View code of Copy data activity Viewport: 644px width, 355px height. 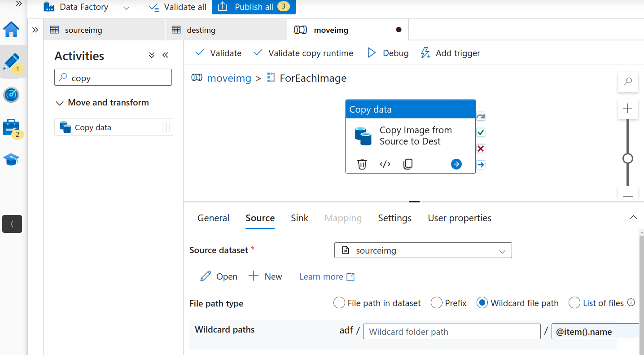[x=385, y=164]
